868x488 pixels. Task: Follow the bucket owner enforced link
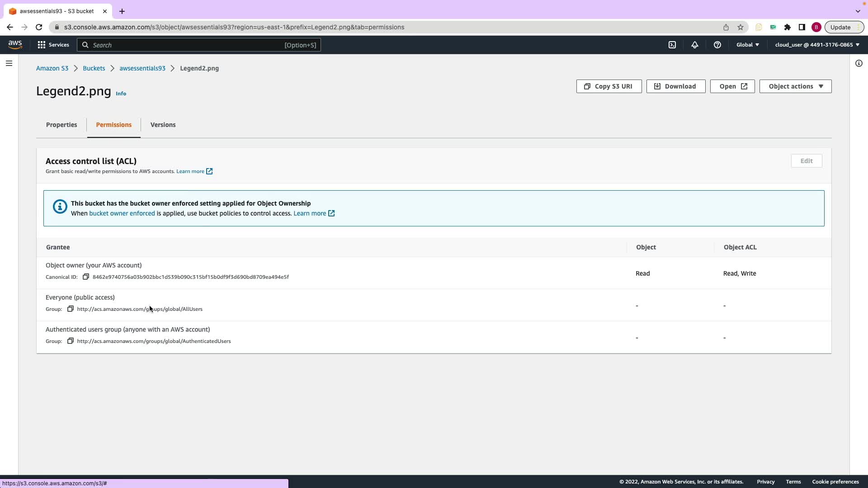tap(122, 213)
